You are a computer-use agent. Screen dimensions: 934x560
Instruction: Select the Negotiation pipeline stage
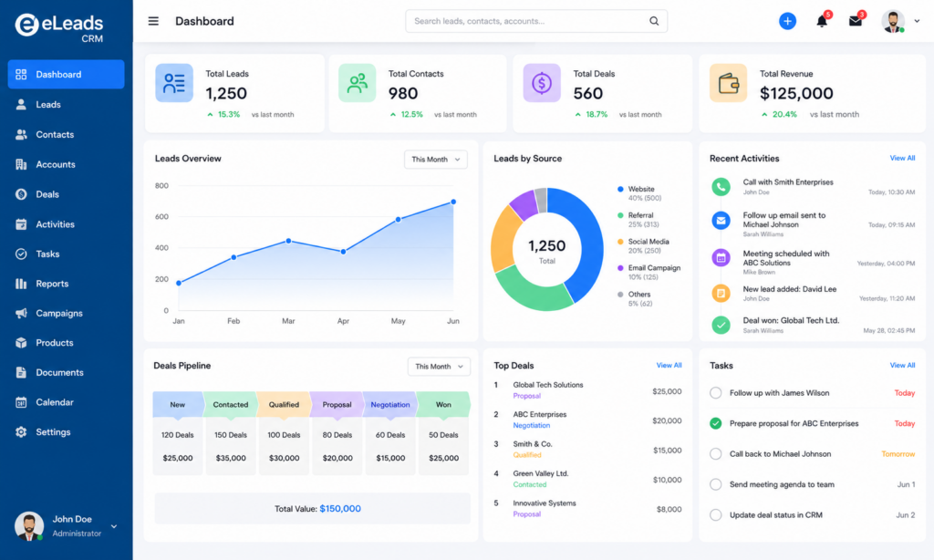[x=390, y=405]
